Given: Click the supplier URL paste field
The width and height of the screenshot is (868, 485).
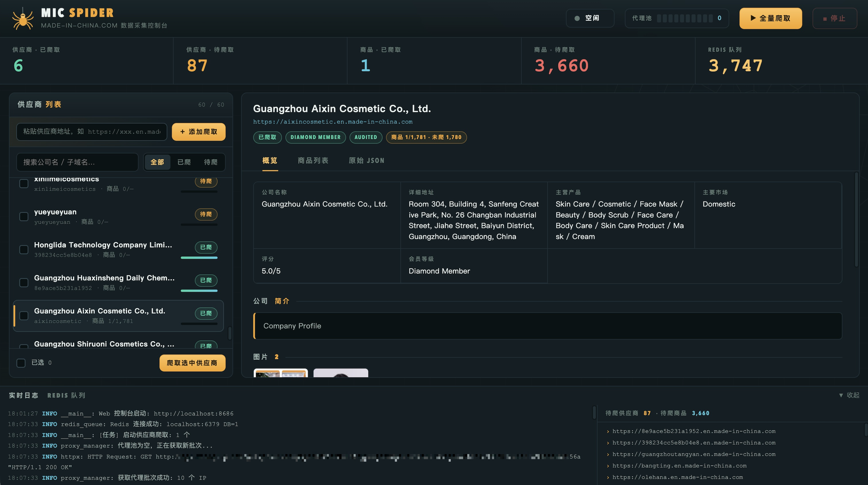Looking at the screenshot, I should point(92,132).
